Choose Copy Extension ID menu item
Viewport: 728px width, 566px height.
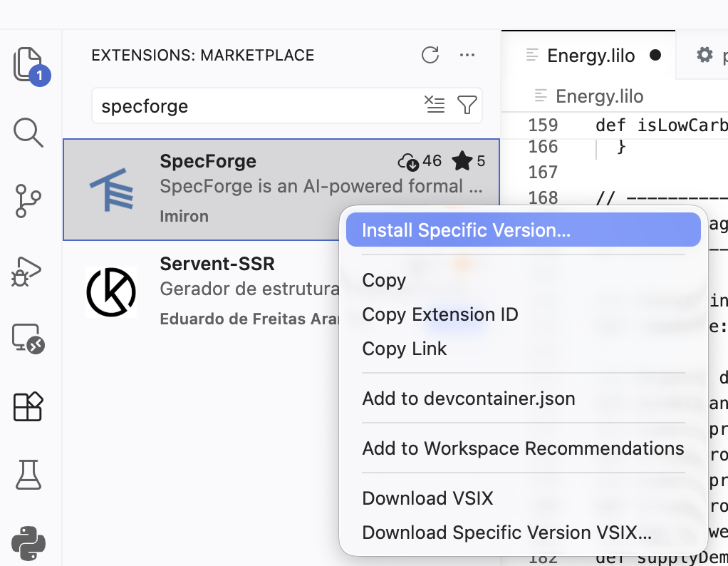pos(524,314)
